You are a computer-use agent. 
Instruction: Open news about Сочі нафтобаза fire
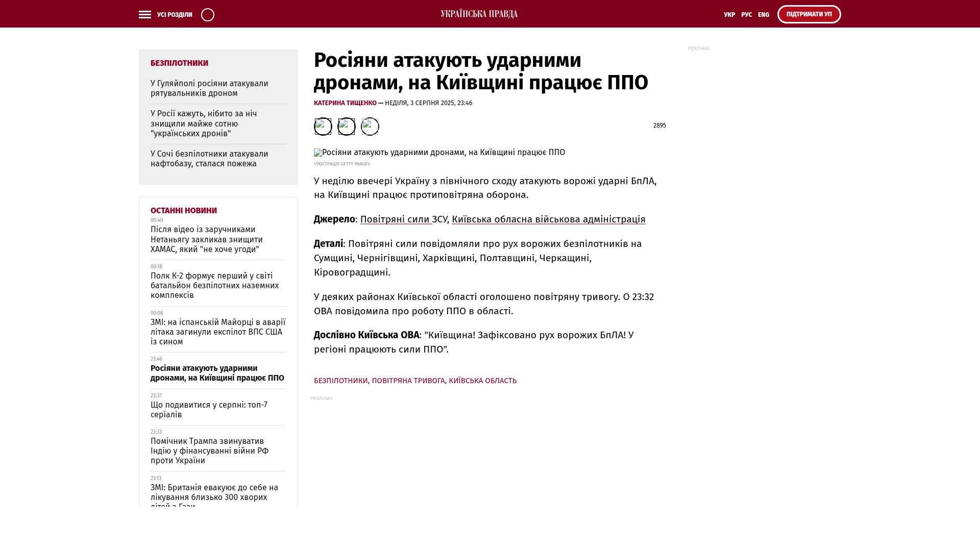point(209,159)
